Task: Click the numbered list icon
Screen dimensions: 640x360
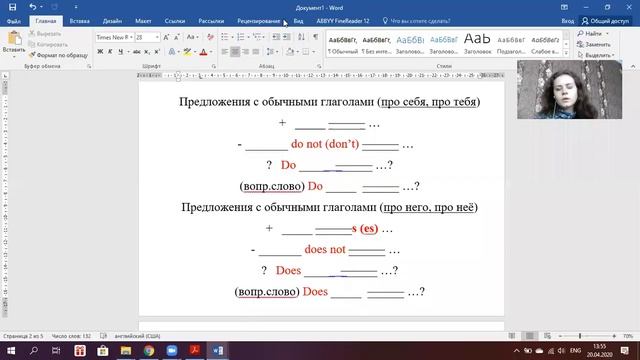Action: click(241, 37)
